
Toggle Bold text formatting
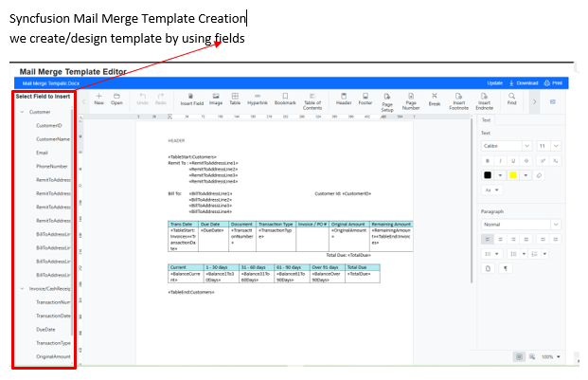click(486, 160)
